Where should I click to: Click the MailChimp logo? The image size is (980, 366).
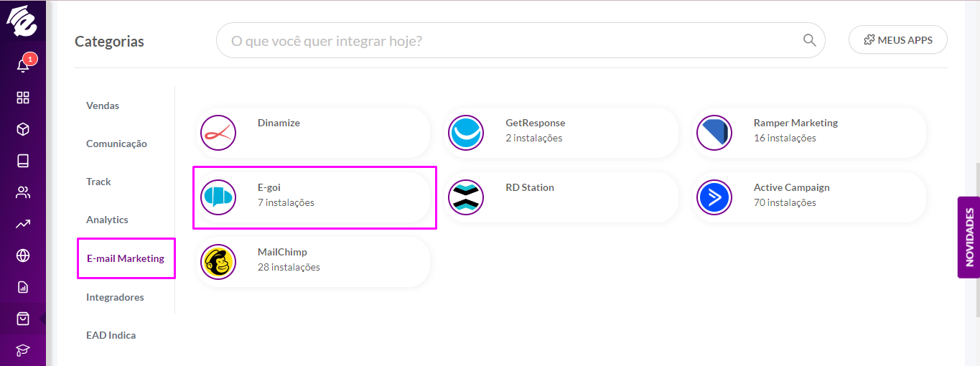(x=218, y=262)
